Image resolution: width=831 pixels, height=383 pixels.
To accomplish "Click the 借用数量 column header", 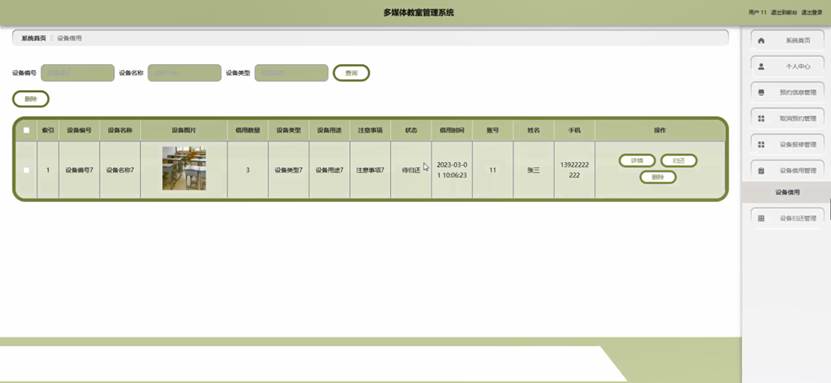I will (x=247, y=130).
